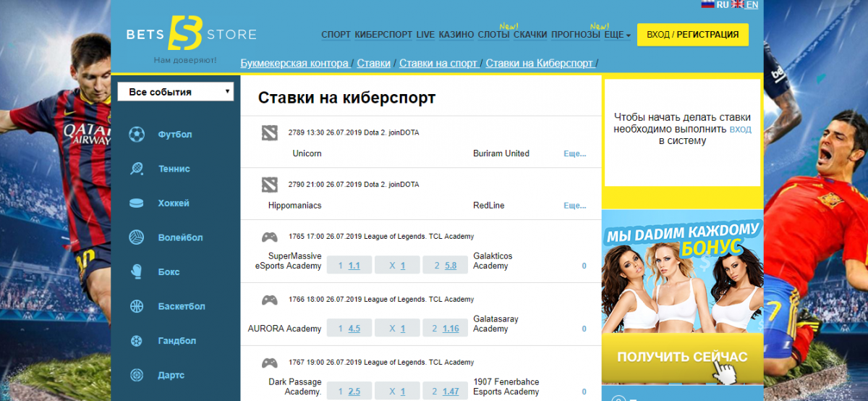The image size is (868, 401).
Task: Bet draw in Dark Passage vs Fenerbahce
Action: coord(396,392)
